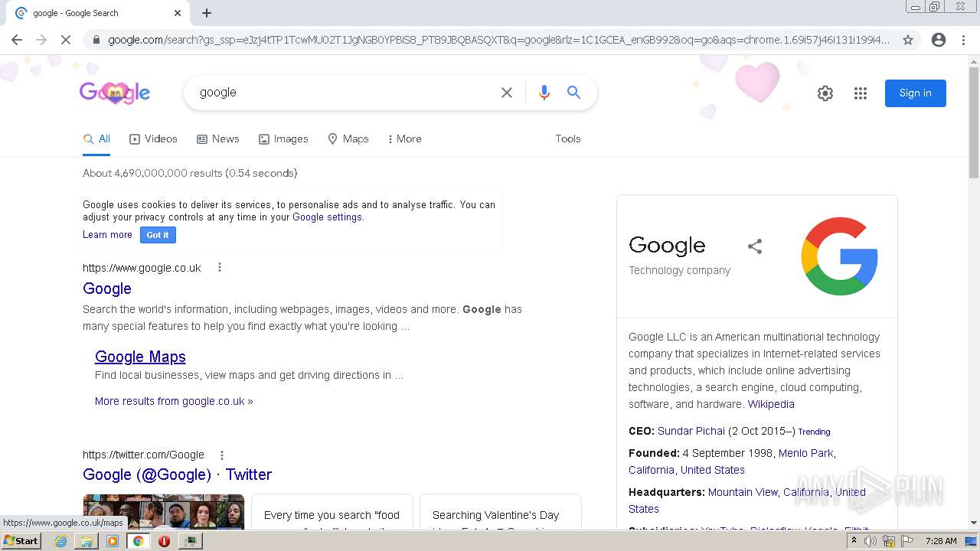The image size is (980, 551).
Task: Open Mountain View headquarters link
Action: tap(743, 492)
